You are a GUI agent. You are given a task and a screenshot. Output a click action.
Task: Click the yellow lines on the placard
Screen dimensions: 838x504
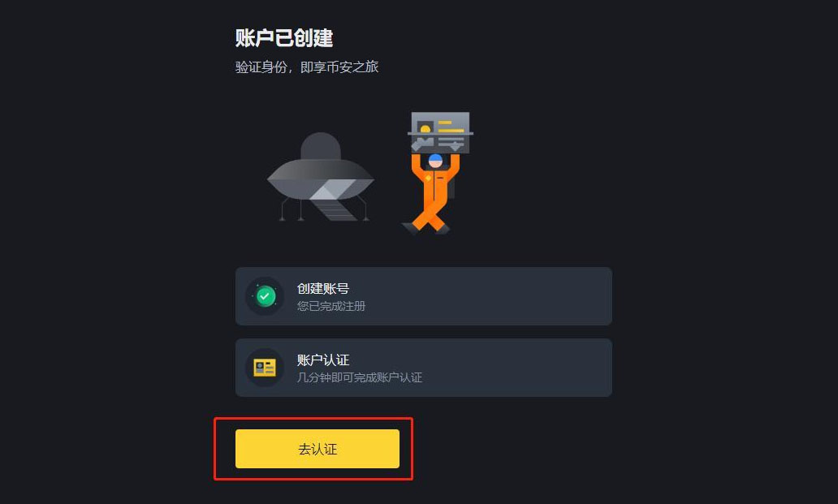pos(451,127)
